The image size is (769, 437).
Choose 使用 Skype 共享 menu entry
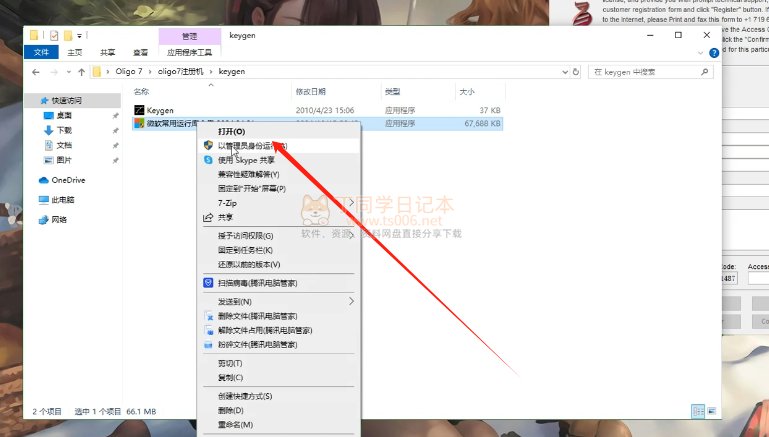[279, 160]
